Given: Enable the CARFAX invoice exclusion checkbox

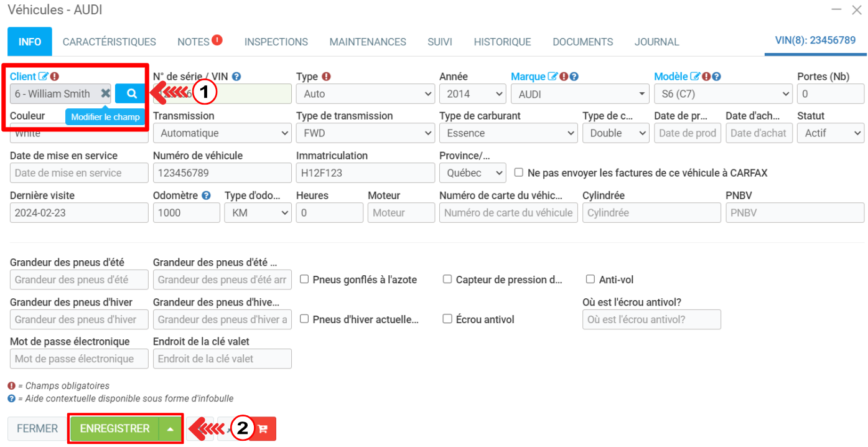Looking at the screenshot, I should [519, 172].
